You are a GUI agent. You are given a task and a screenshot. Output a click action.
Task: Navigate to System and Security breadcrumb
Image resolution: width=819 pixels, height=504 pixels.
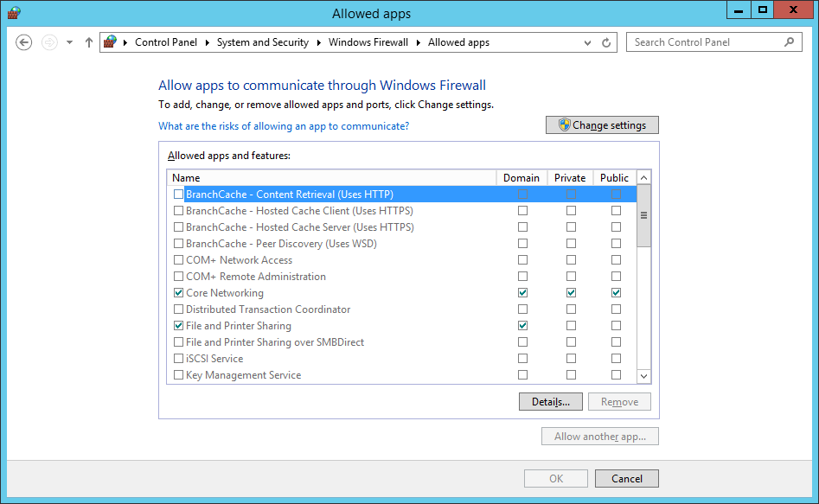tap(262, 42)
